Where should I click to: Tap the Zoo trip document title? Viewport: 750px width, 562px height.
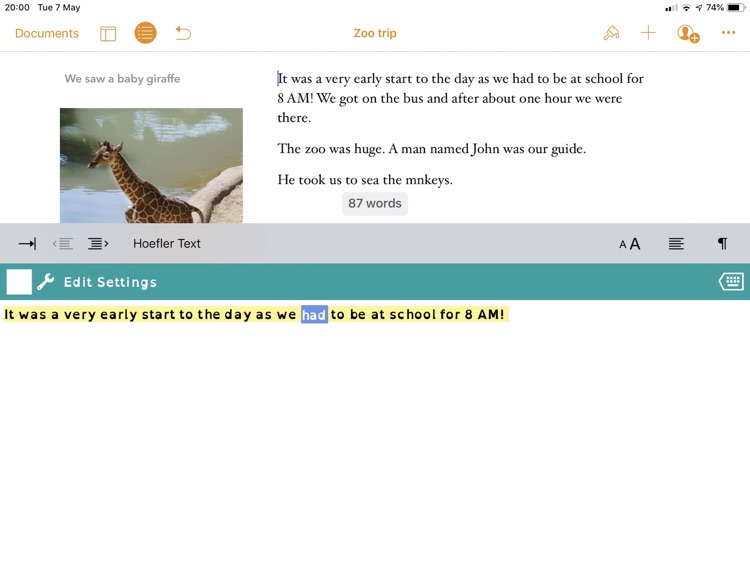click(x=375, y=33)
